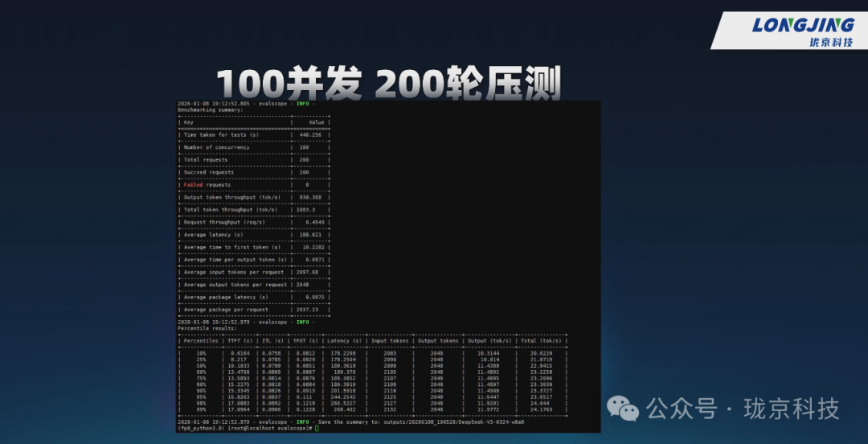Select Total tok/s value 22.9415
868x444 pixels.
coord(542,366)
